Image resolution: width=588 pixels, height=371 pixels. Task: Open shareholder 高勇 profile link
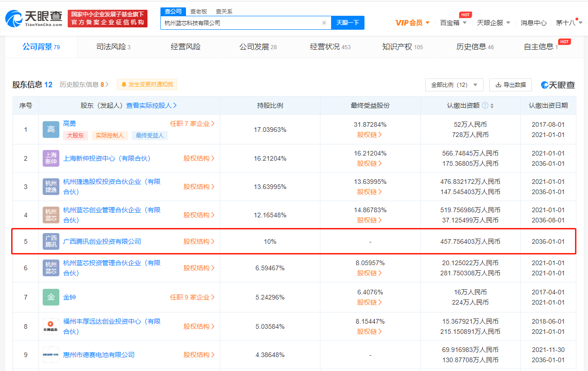69,124
